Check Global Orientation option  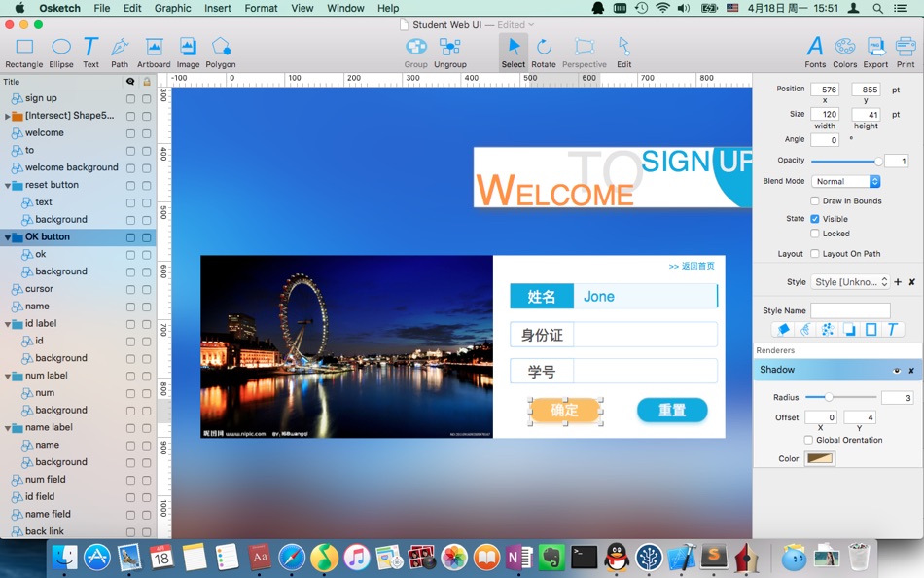[x=808, y=440]
